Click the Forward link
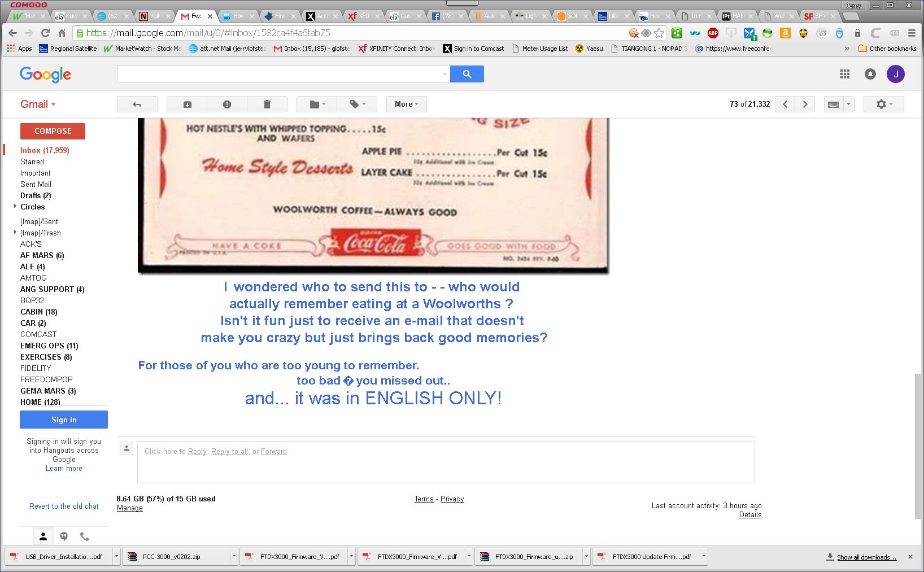This screenshot has height=572, width=924. [x=274, y=452]
